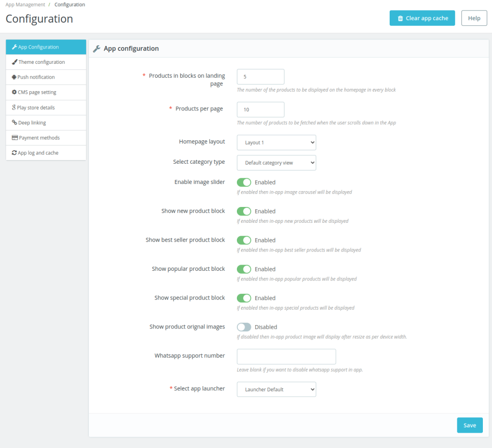Enable Show product orignal images toggle
This screenshot has height=448, width=492.
tap(244, 327)
